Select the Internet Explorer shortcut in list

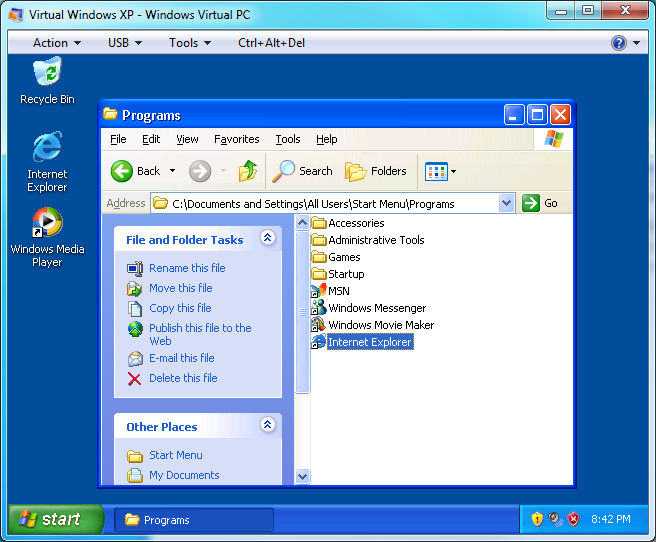[x=362, y=342]
